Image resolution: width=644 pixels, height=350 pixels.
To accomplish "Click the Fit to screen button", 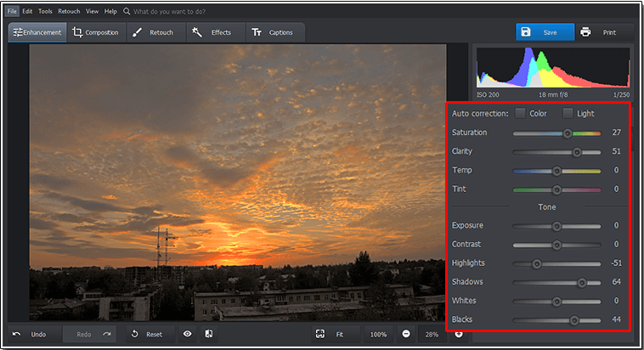I will click(335, 335).
